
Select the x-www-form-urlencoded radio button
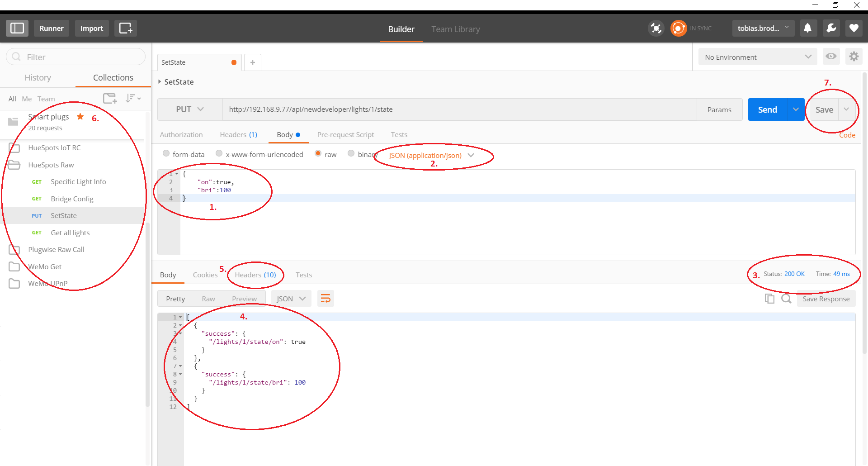[219, 154]
